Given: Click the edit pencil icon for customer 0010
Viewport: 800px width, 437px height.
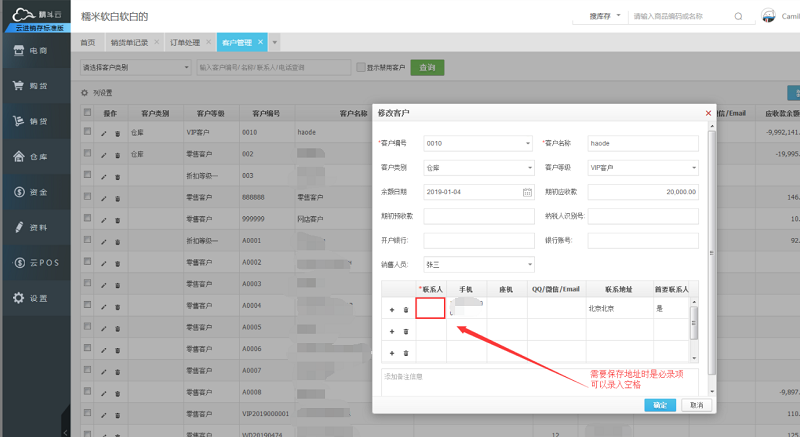Looking at the screenshot, I should click(x=104, y=132).
